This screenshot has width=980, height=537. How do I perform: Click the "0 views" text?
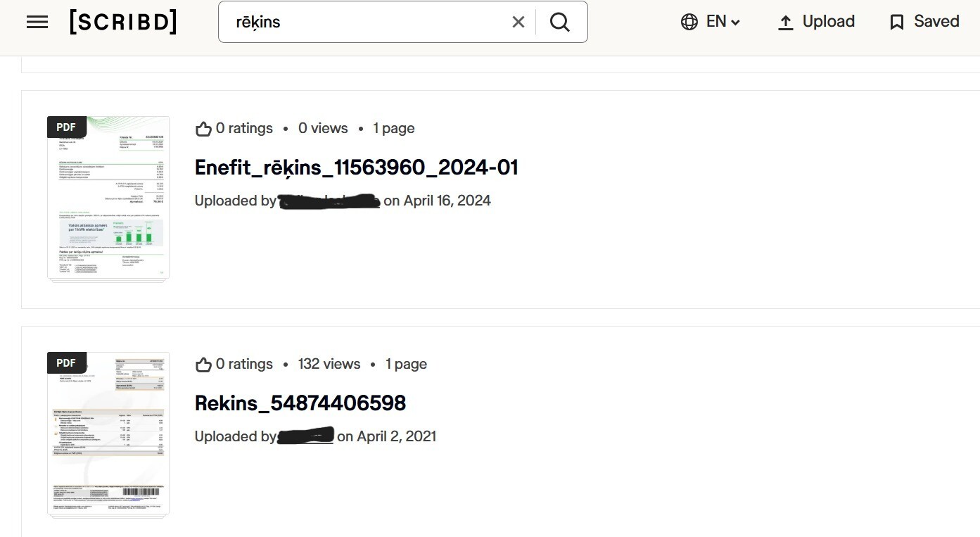[323, 128]
